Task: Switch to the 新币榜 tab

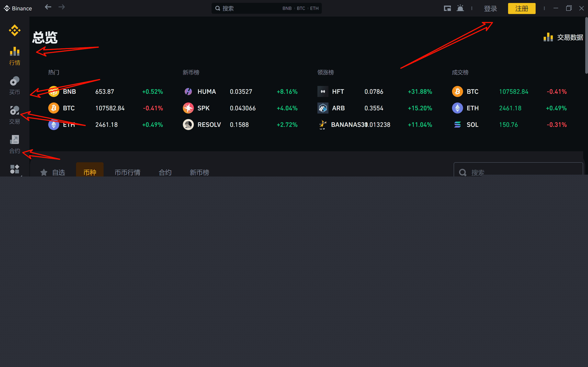Action: tap(199, 172)
